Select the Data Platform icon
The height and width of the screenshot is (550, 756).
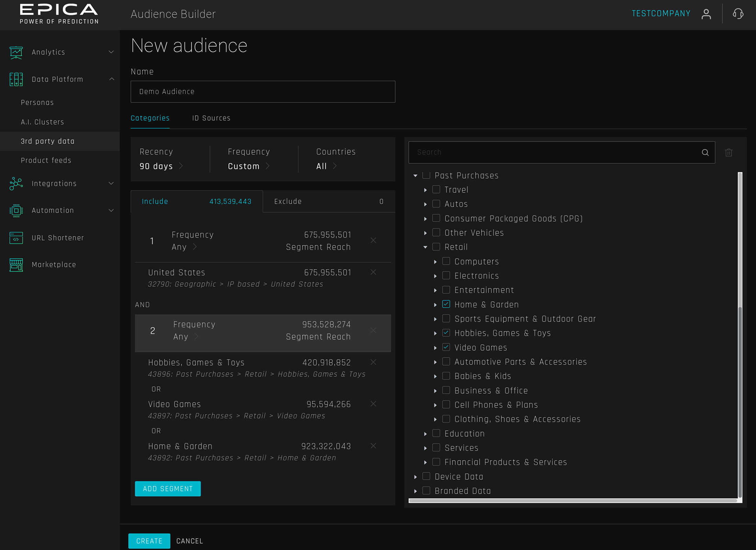(16, 79)
